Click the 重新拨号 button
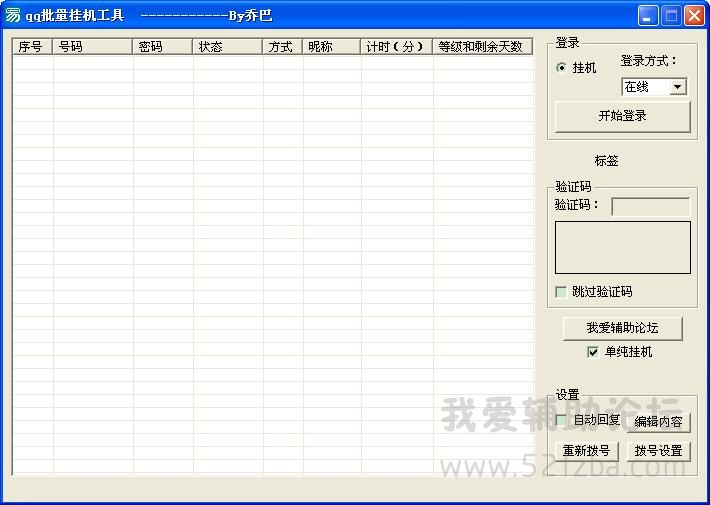This screenshot has height=505, width=710. point(586,451)
